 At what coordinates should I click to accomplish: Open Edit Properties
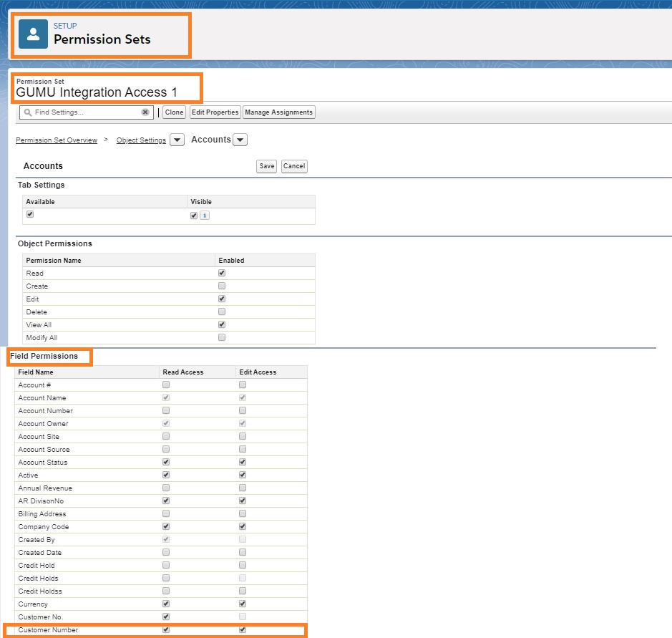point(215,112)
